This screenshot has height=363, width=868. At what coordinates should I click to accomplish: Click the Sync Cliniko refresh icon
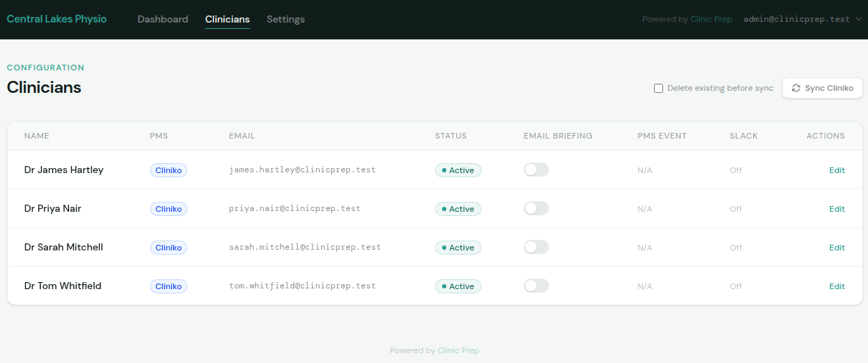(x=796, y=89)
